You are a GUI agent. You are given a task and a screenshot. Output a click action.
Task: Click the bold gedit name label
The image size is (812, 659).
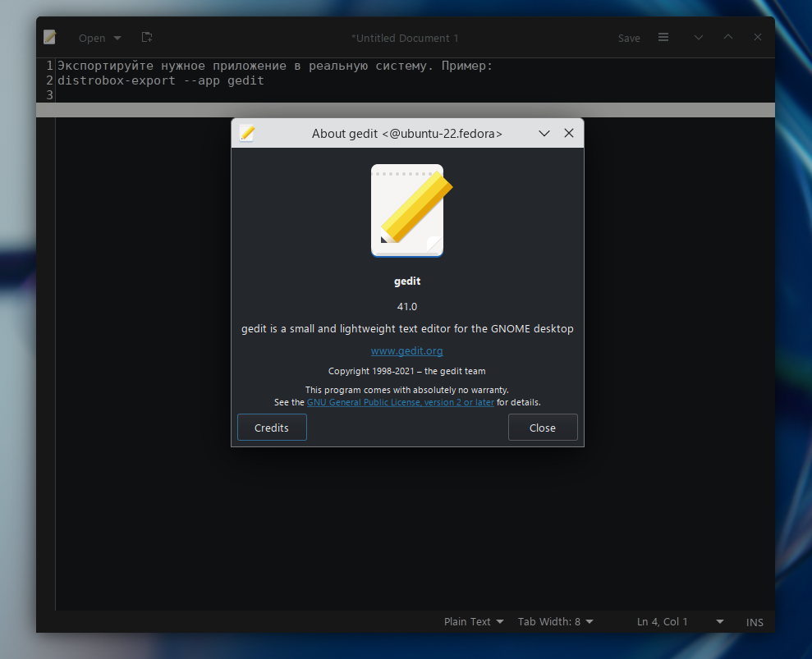pos(407,281)
